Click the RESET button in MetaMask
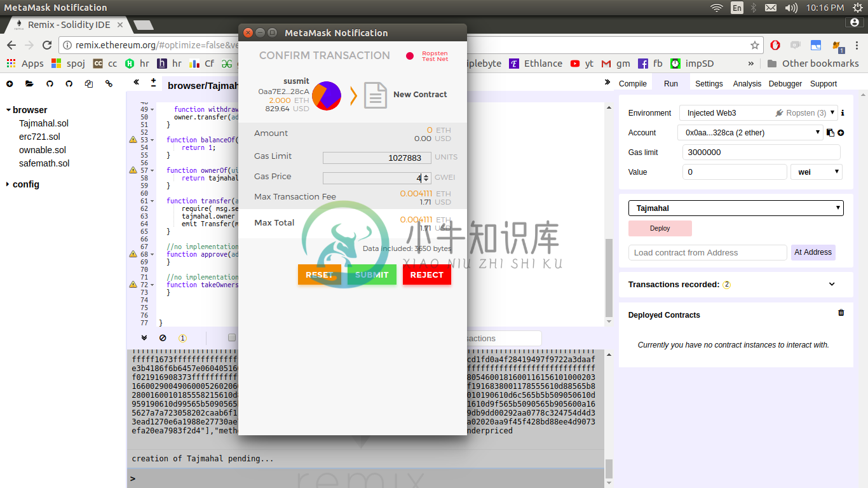This screenshot has height=488, width=868. pos(320,274)
